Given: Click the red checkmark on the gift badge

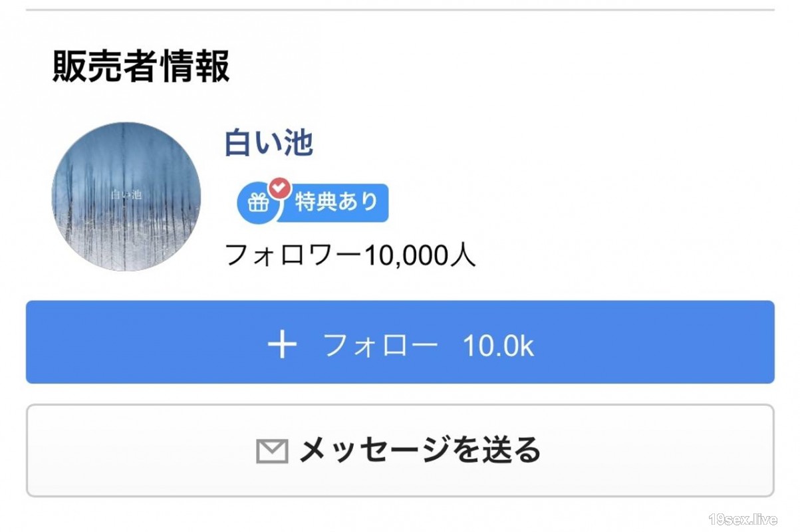Looking at the screenshot, I should (281, 188).
